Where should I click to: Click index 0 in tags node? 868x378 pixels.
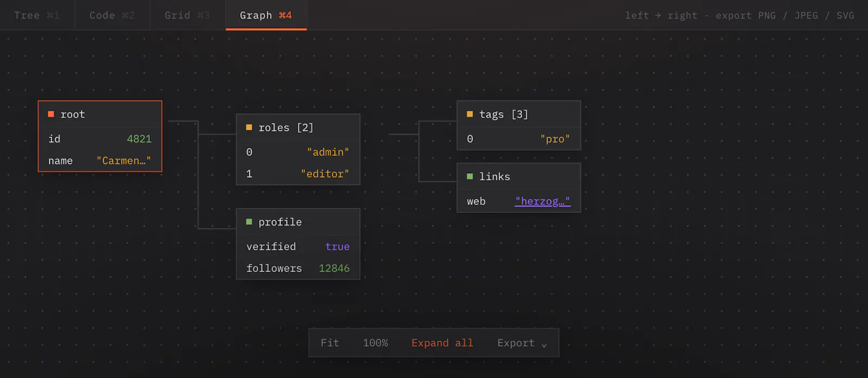click(x=470, y=139)
